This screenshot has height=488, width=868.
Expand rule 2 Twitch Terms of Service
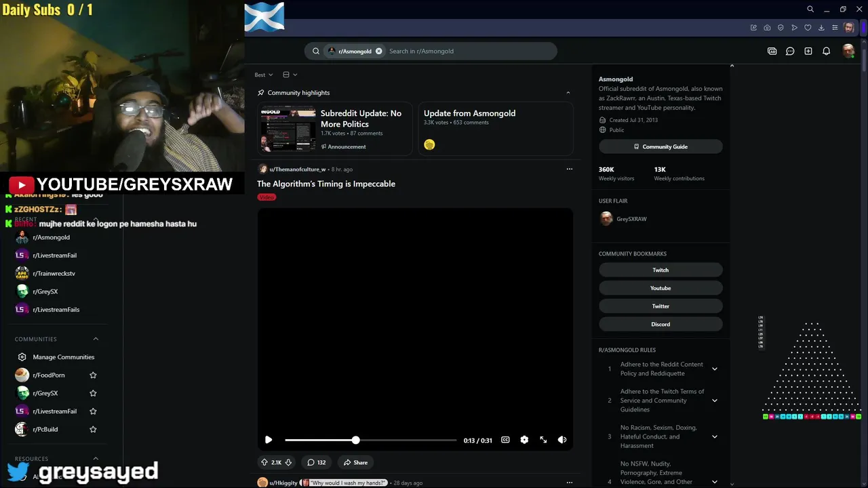pyautogui.click(x=715, y=401)
